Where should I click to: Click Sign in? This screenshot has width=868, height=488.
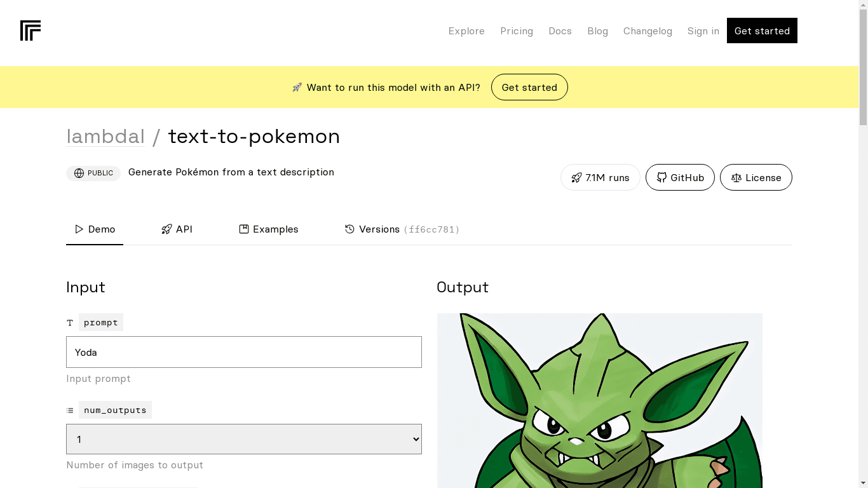(703, 31)
